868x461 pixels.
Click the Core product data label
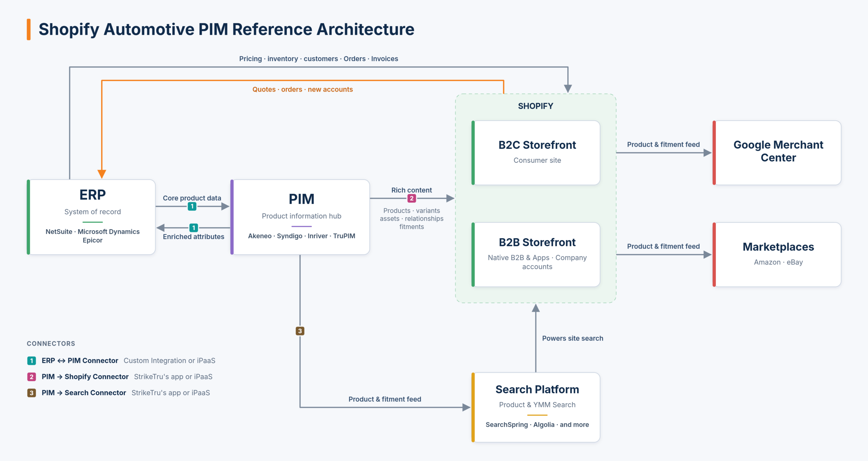(x=192, y=198)
